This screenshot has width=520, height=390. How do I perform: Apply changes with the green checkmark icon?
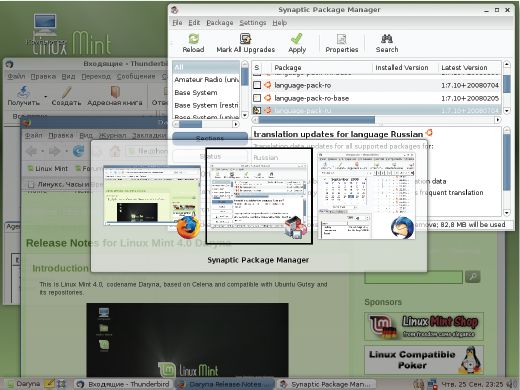(x=297, y=39)
